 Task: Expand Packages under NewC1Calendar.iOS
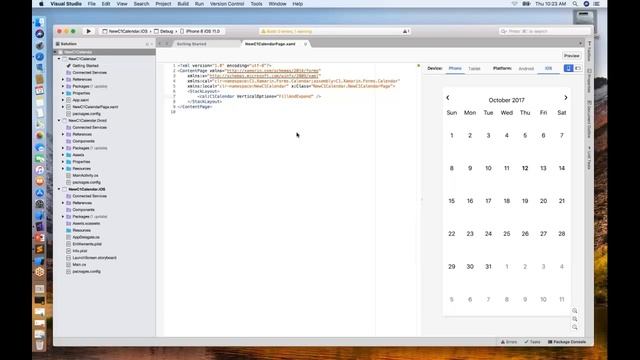63,216
